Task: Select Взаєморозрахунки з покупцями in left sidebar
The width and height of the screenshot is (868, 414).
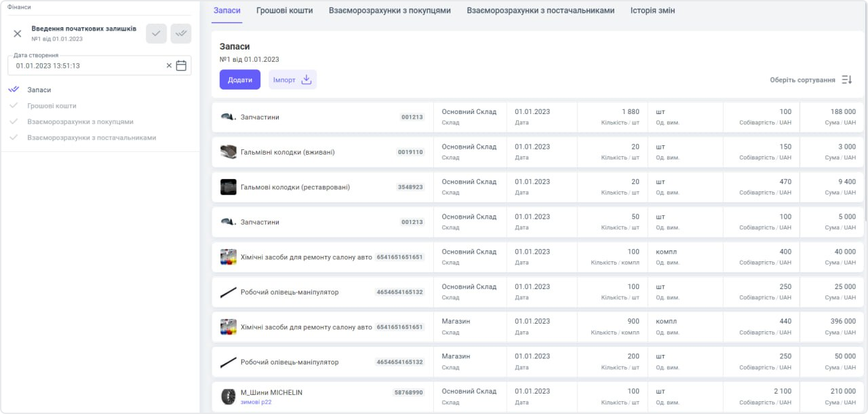Action: (80, 121)
